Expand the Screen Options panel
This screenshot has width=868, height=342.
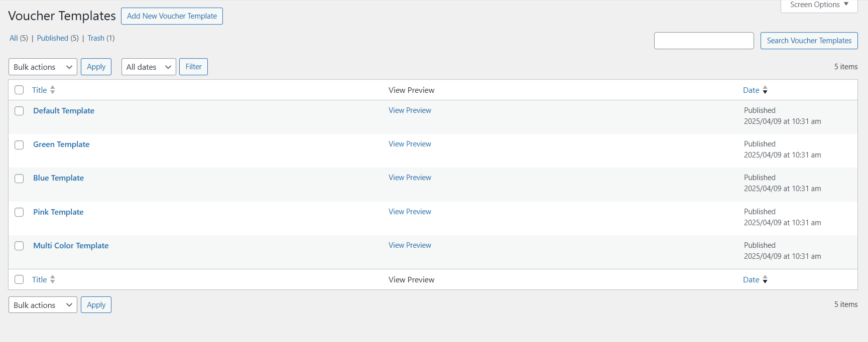click(819, 5)
